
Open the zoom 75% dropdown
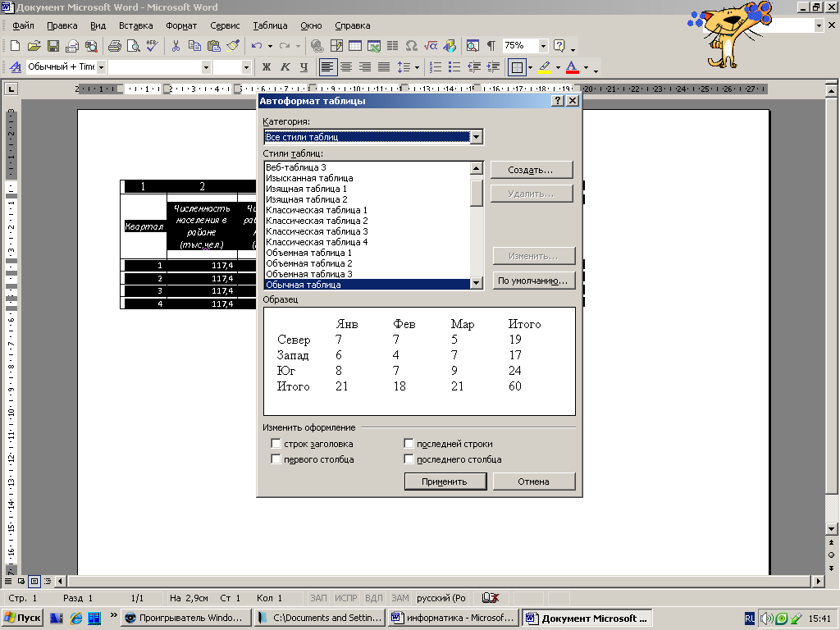pyautogui.click(x=543, y=46)
